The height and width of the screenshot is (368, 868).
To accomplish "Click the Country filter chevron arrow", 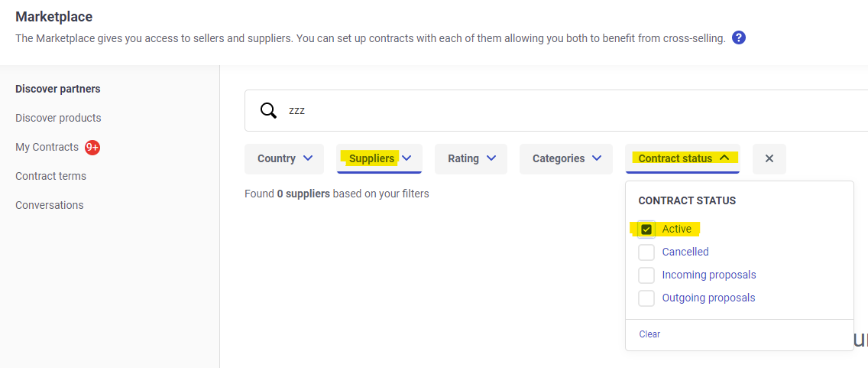I will coord(309,158).
